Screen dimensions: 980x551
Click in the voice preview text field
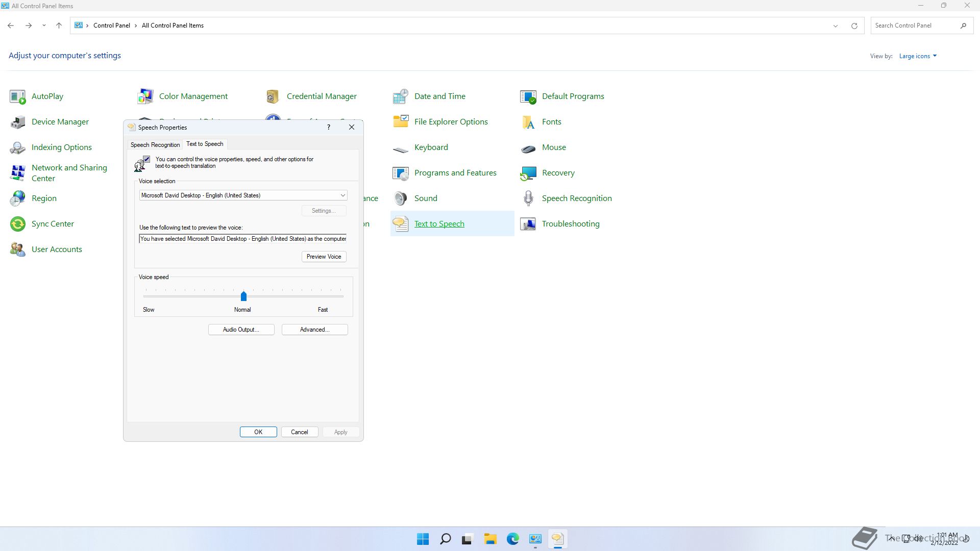tap(243, 239)
